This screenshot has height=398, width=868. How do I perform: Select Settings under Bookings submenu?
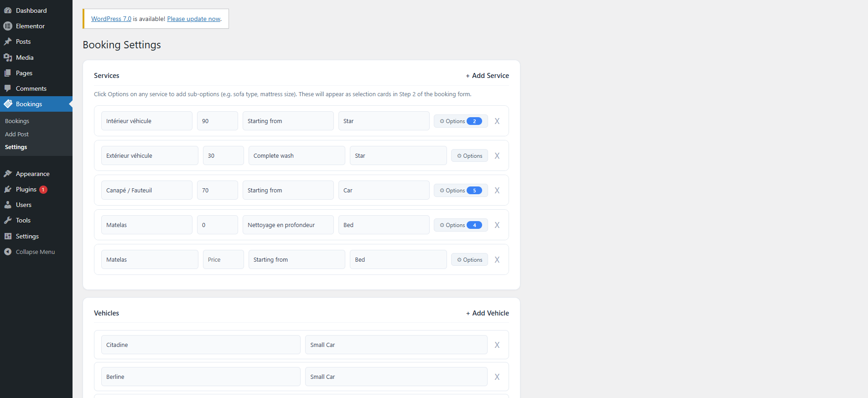click(x=16, y=147)
